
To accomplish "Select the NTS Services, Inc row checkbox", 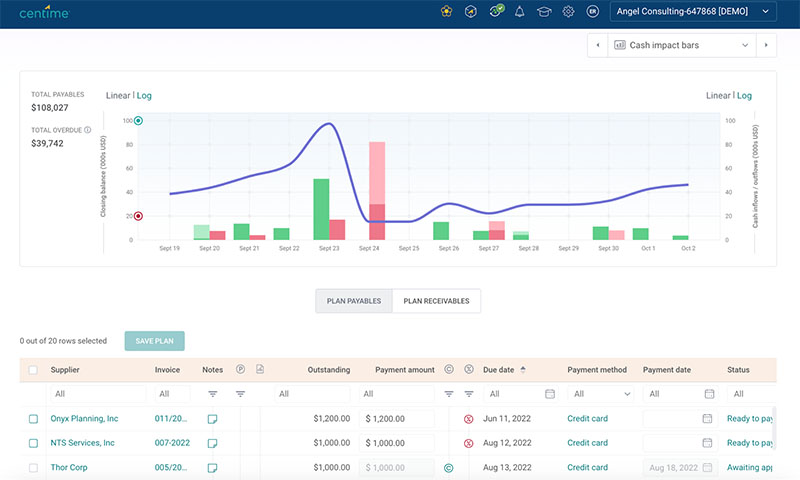I will [33, 443].
